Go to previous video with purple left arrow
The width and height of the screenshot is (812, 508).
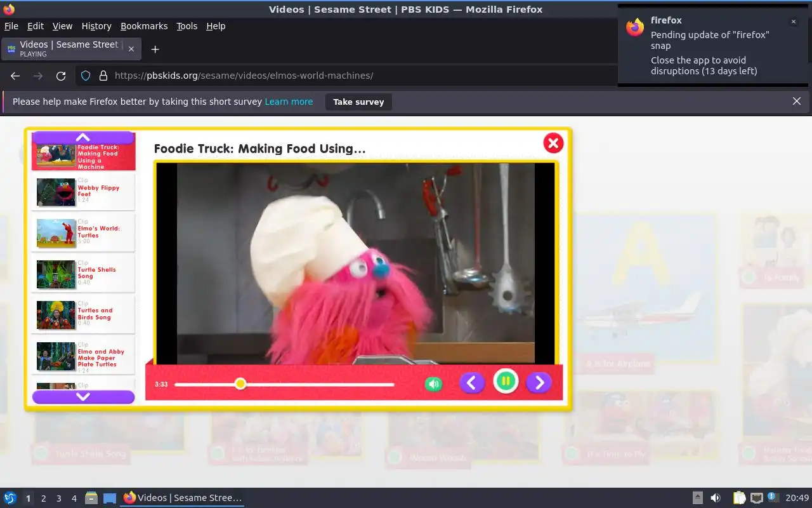(x=471, y=382)
